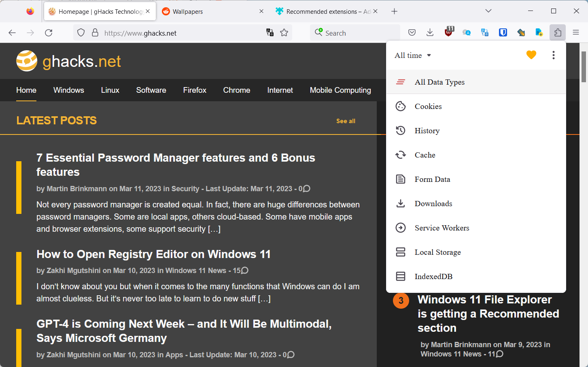This screenshot has width=588, height=367.
Task: Open the tracking protection shield panel
Action: [81, 32]
